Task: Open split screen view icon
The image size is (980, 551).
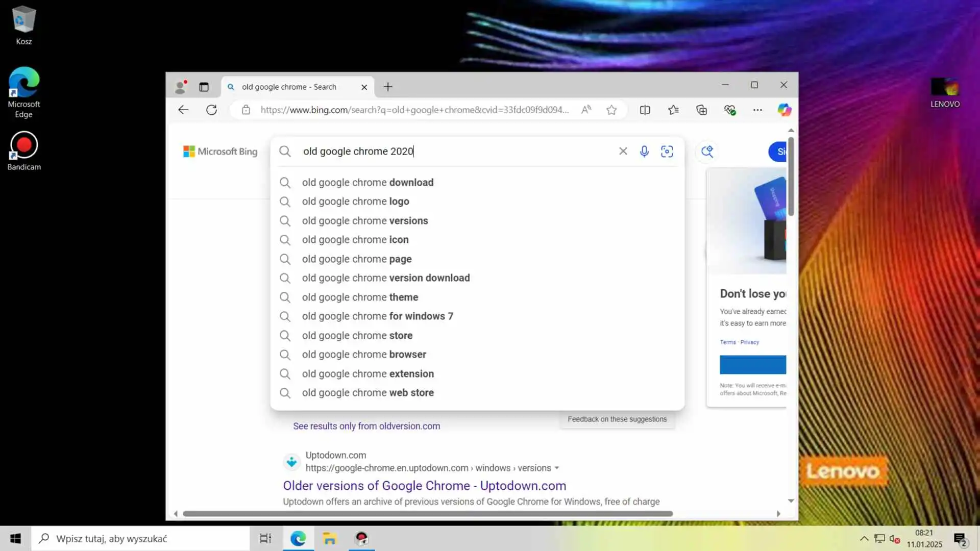Action: click(x=645, y=110)
